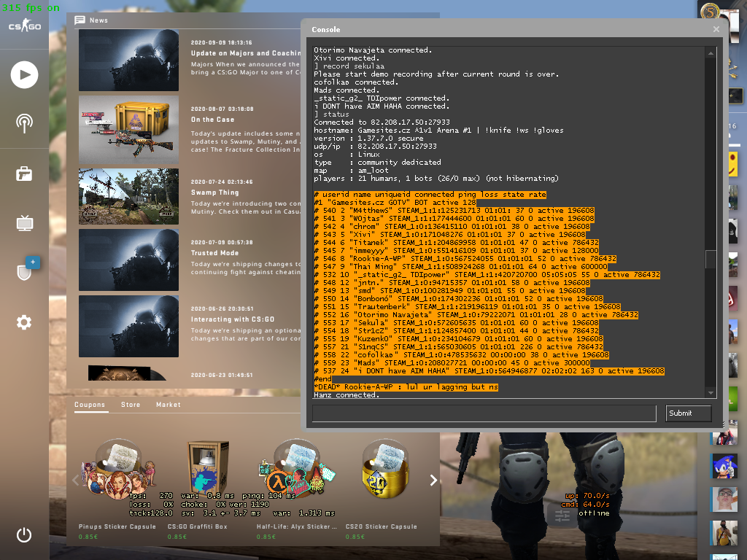Click the 0.85€ price under Pinups Sticker Capsule
This screenshot has height=560, width=747.
tap(88, 537)
